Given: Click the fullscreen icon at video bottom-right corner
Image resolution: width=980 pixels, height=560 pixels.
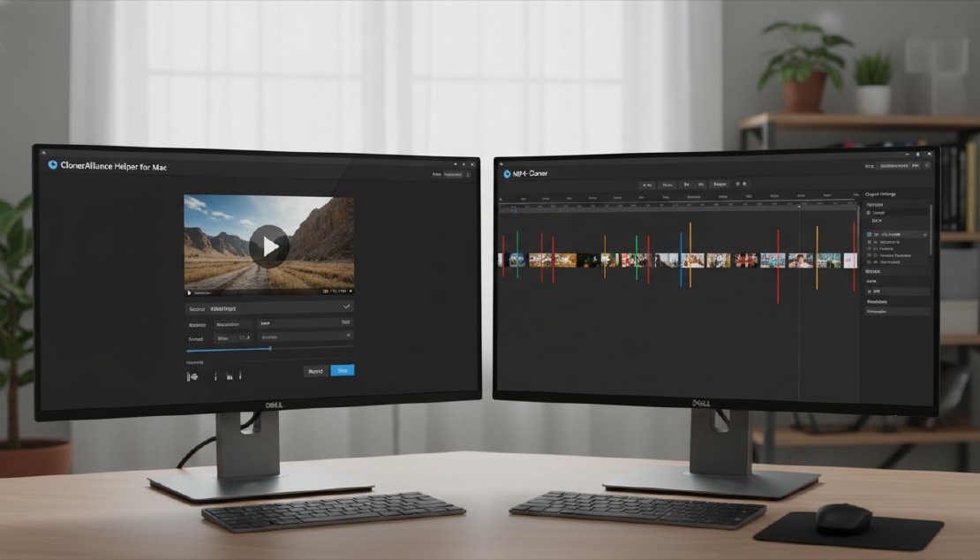Looking at the screenshot, I should pyautogui.click(x=350, y=291).
